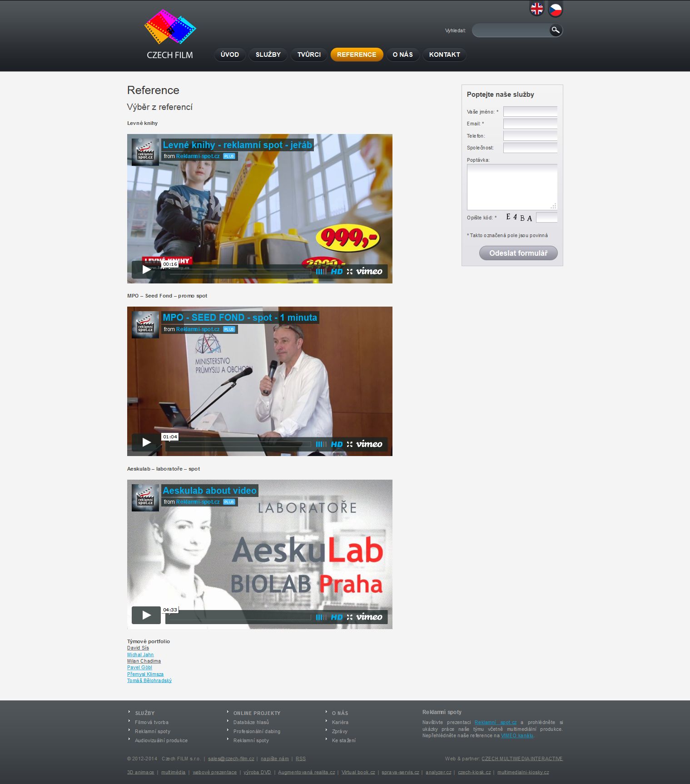Toggle HD on the Levné knihy video
The image size is (690, 784).
pyautogui.click(x=337, y=272)
